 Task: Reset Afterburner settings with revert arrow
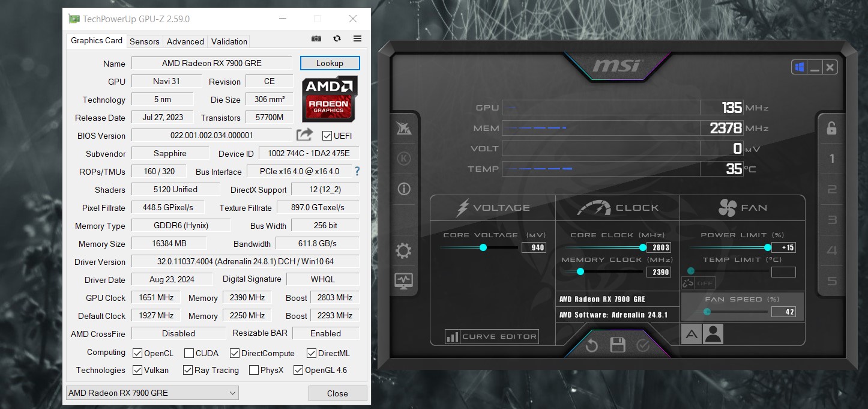(592, 345)
